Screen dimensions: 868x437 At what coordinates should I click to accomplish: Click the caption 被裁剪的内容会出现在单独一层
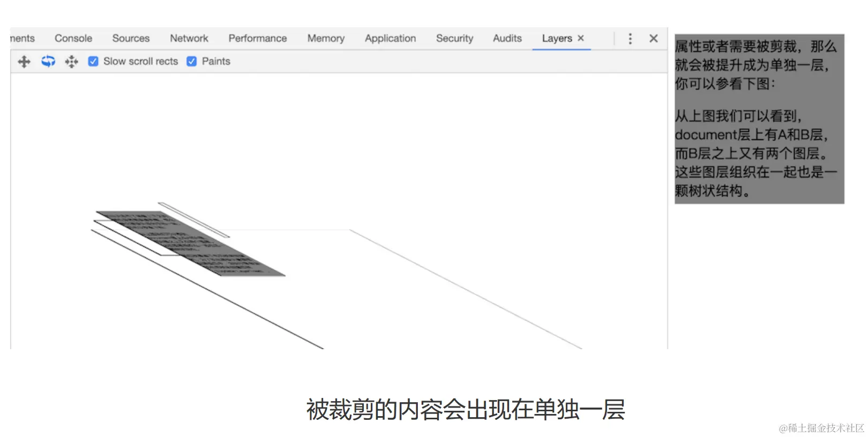point(466,410)
